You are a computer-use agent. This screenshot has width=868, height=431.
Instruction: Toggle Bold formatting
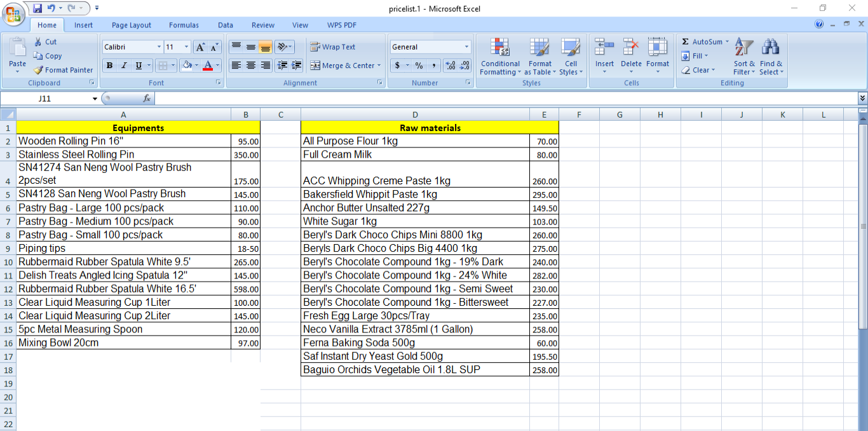tap(109, 65)
